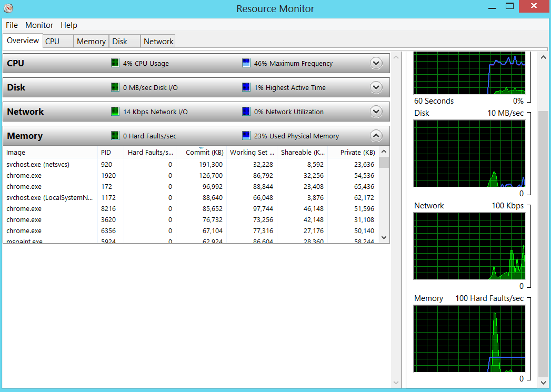Open the File menu

pyautogui.click(x=12, y=25)
